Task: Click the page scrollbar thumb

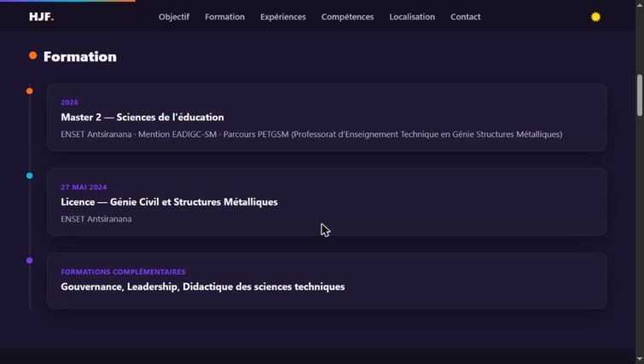Action: coord(640,95)
